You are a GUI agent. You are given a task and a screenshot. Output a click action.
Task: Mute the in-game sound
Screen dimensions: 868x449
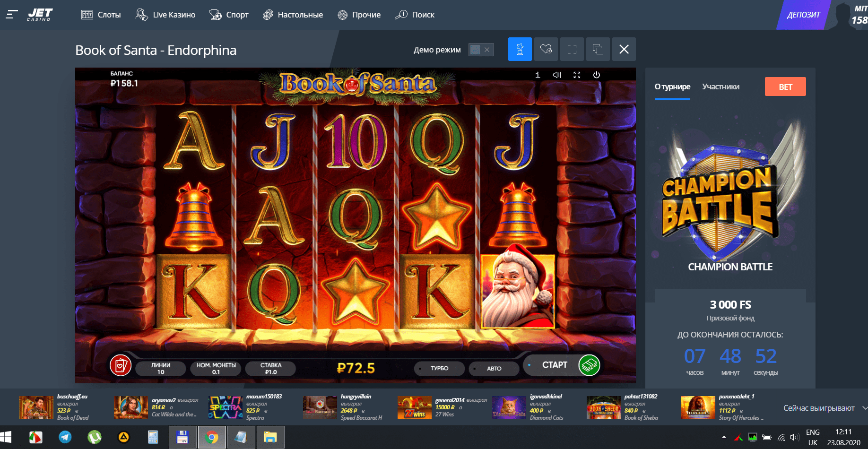pyautogui.click(x=557, y=75)
